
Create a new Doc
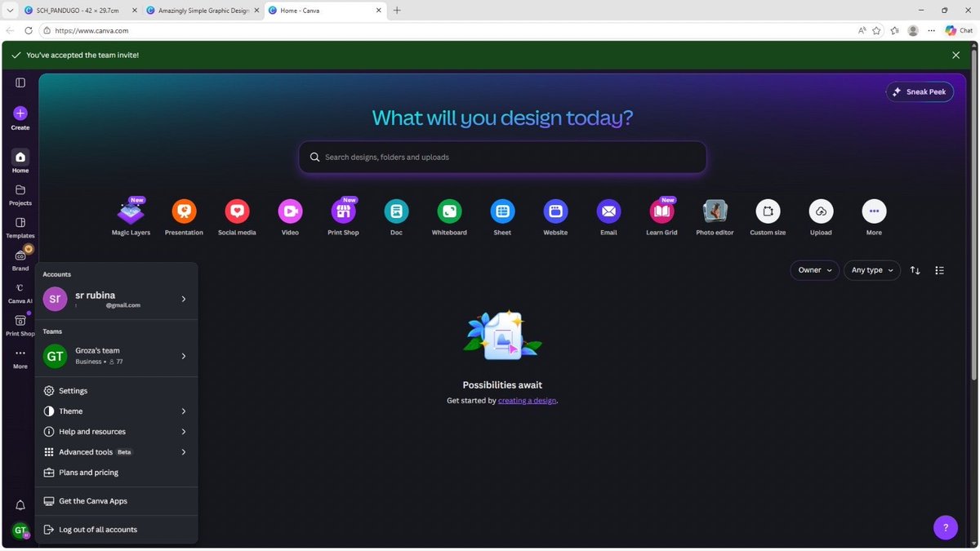[396, 217]
